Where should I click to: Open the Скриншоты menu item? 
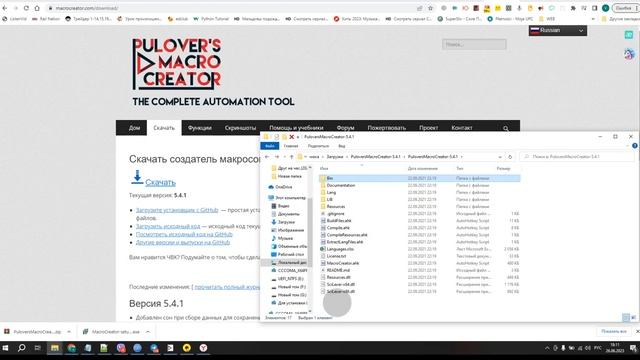point(240,128)
